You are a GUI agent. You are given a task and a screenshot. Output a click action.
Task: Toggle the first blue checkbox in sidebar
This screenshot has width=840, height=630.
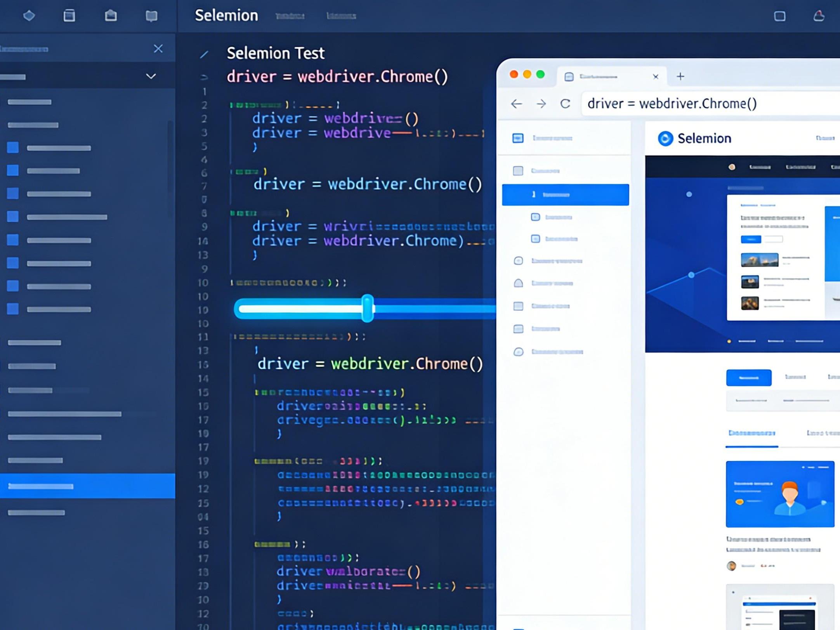pyautogui.click(x=13, y=148)
